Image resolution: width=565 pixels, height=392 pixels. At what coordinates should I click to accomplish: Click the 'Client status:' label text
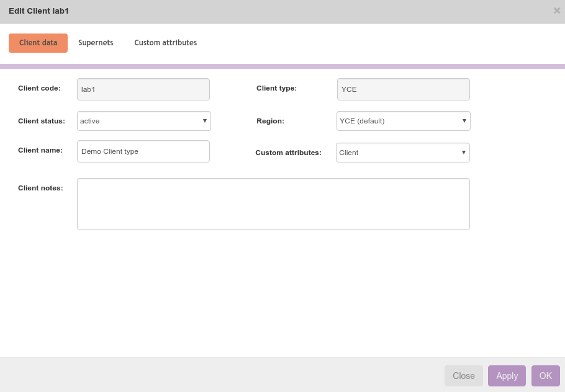pos(42,121)
